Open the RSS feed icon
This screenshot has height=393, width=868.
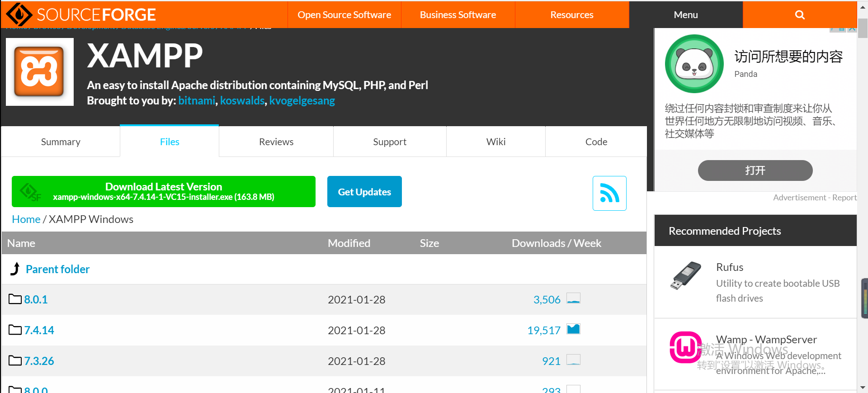pos(609,193)
